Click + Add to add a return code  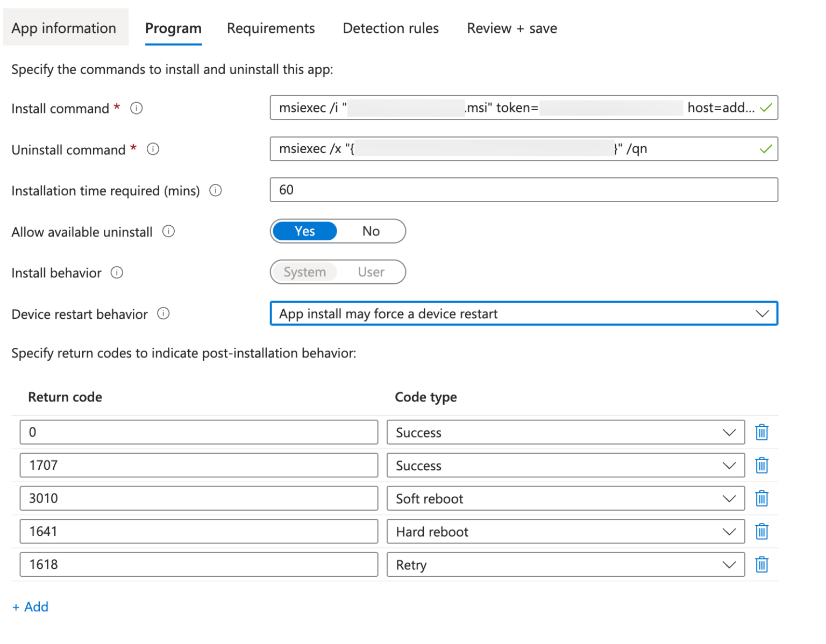(30, 606)
